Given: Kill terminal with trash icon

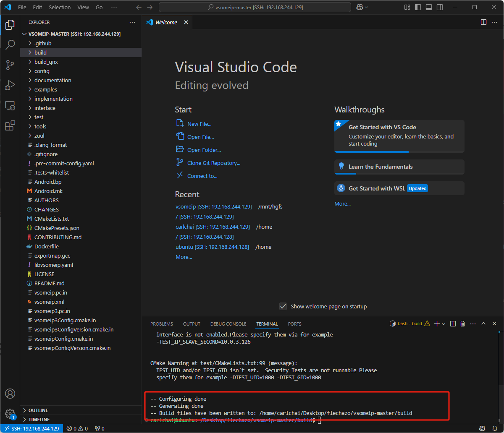Looking at the screenshot, I should 463,323.
